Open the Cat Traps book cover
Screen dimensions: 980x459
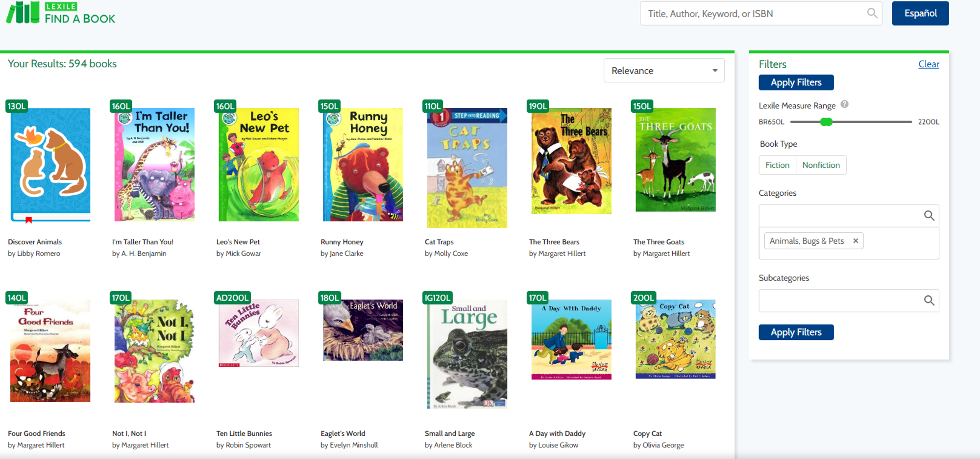[x=467, y=168]
